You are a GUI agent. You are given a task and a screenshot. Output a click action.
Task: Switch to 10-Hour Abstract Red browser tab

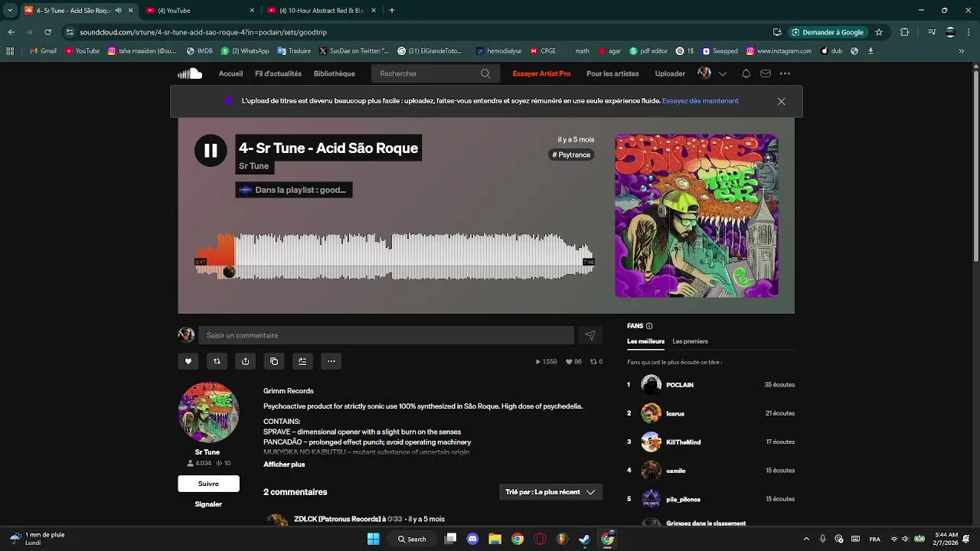coord(323,11)
